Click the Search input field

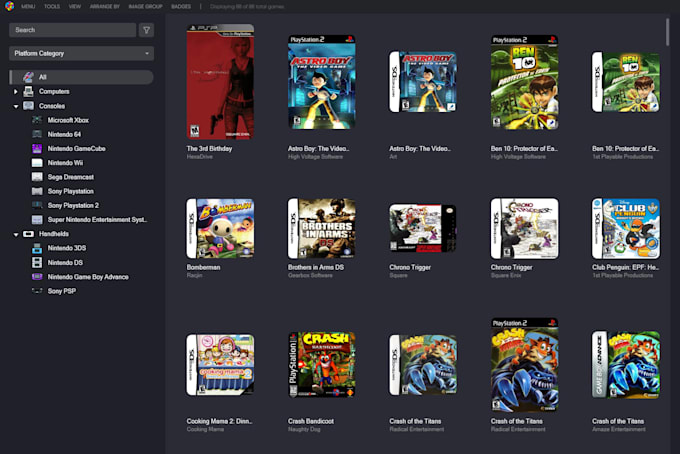(72, 30)
